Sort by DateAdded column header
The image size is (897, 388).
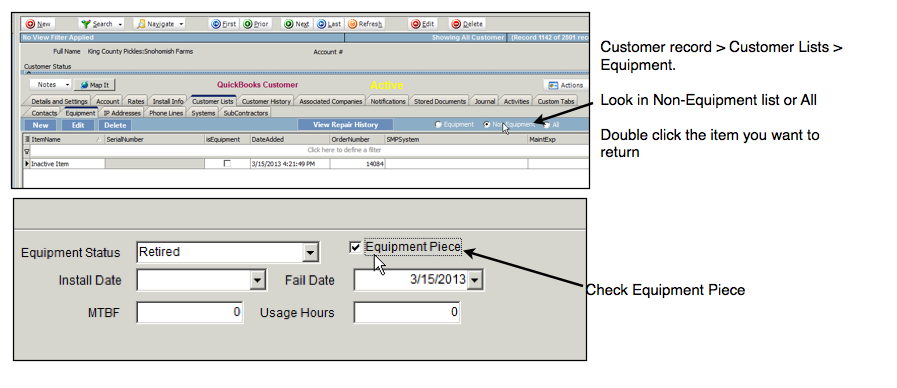(x=289, y=139)
